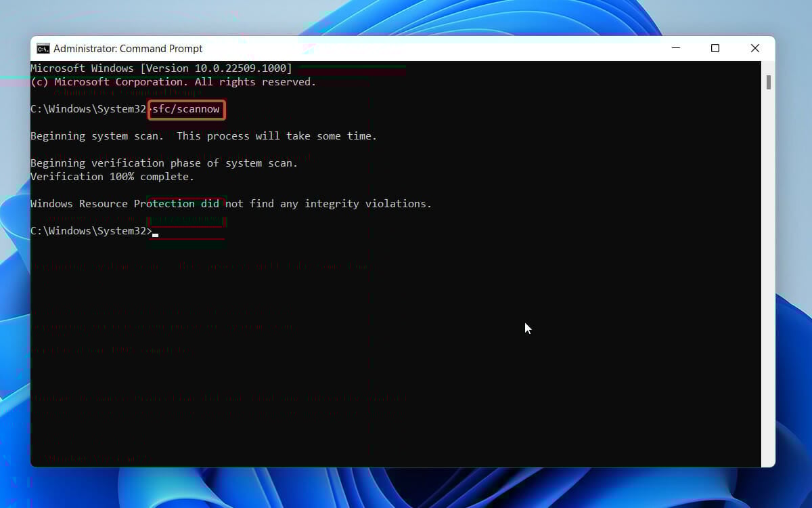812x508 pixels.
Task: Click the Command Prompt icon in title bar
Action: [x=43, y=48]
